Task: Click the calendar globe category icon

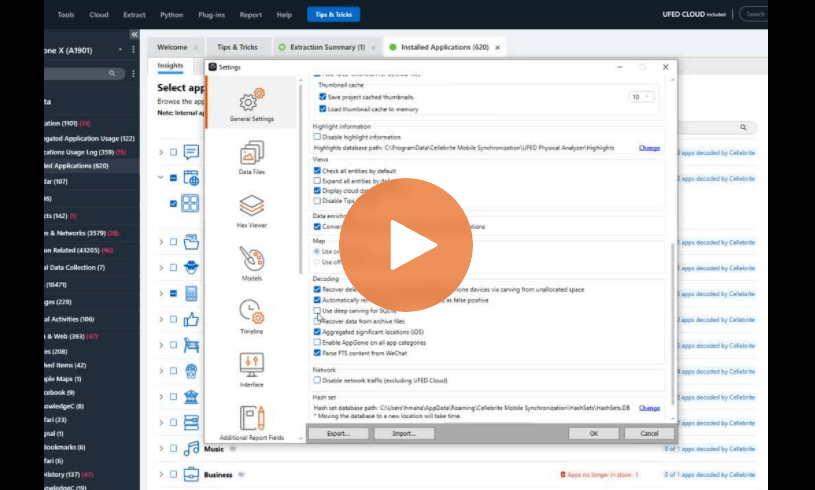Action: click(191, 178)
